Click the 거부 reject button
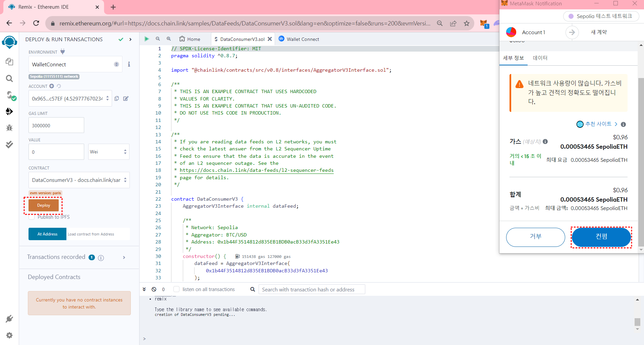644x345 pixels. point(536,237)
